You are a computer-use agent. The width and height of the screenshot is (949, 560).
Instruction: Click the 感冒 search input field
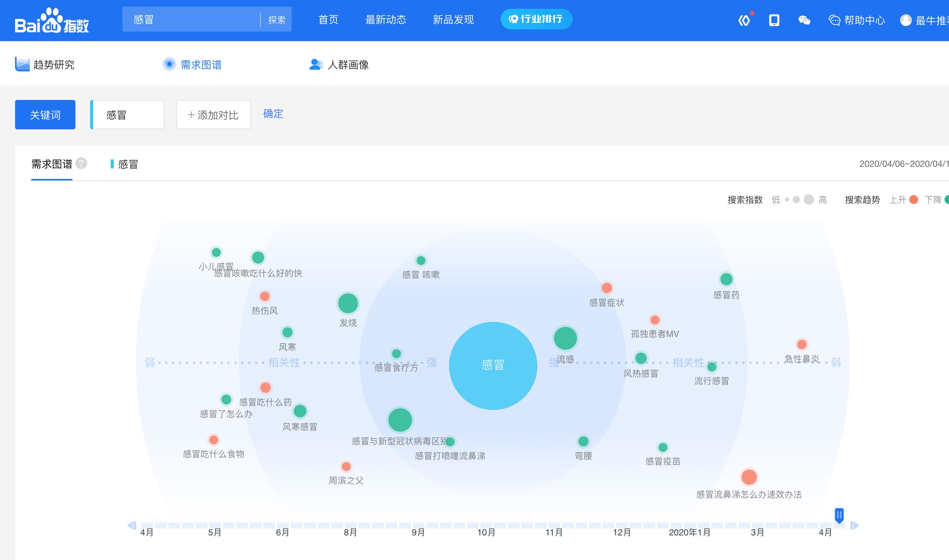click(x=191, y=19)
